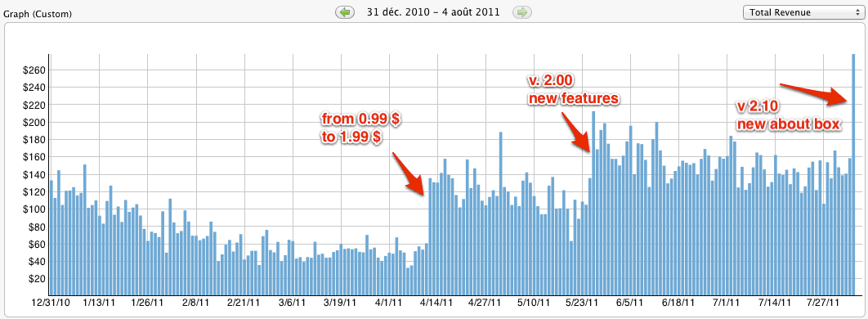Click the 5/23/11 x-axis date
Viewport: 868px width, 319px height.
pyautogui.click(x=583, y=303)
